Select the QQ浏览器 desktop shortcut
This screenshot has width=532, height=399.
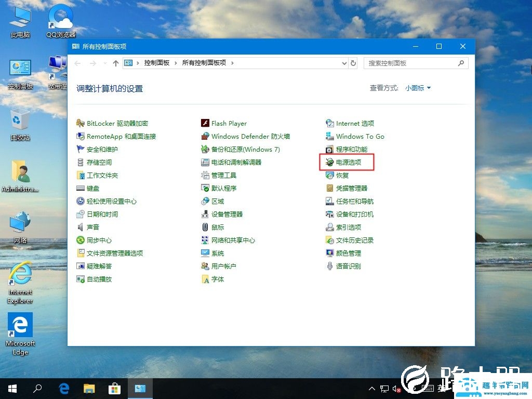coord(61,21)
